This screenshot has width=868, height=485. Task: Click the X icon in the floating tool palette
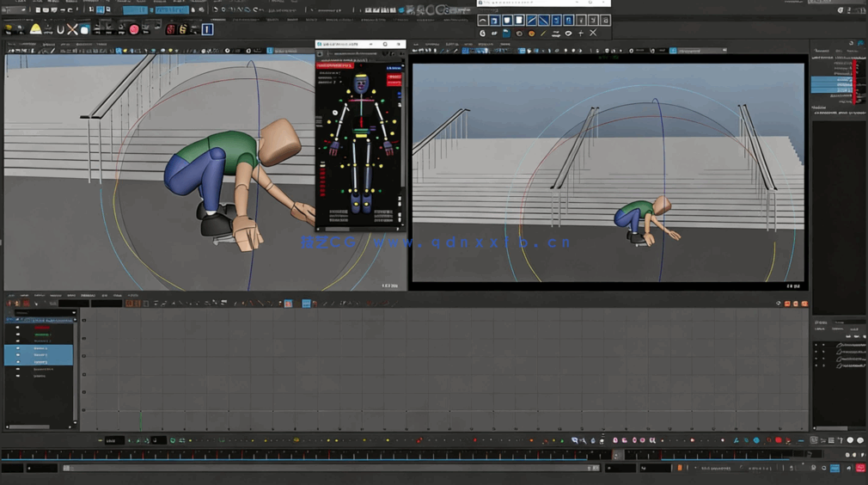coord(593,34)
